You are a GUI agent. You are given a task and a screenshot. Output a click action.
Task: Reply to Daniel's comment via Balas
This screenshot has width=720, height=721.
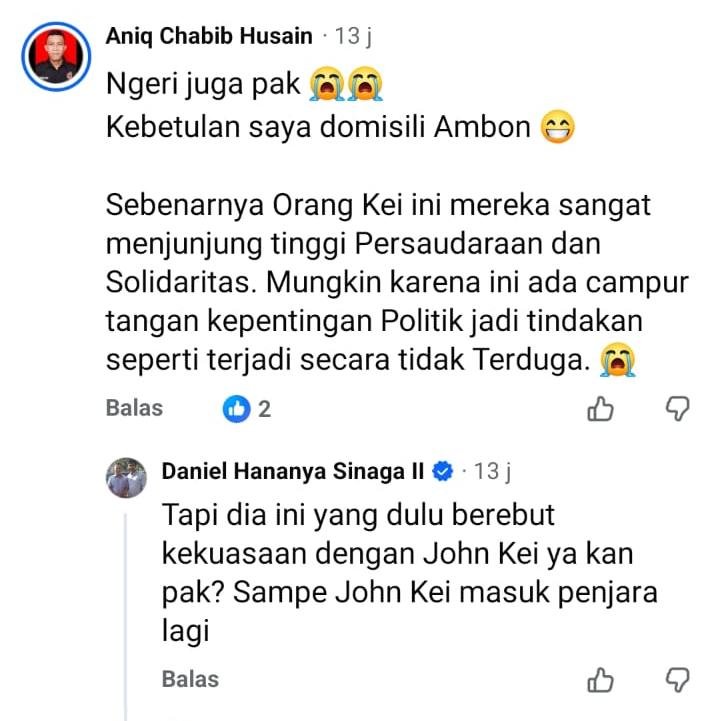[190, 679]
